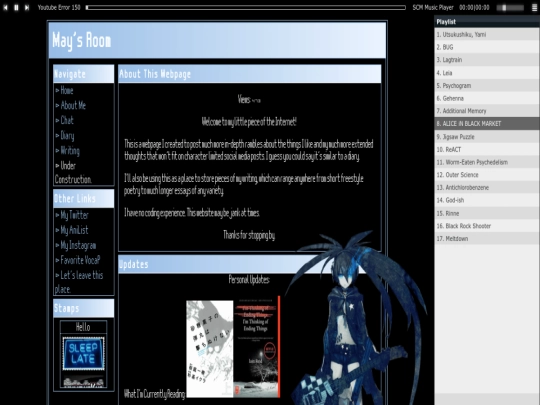Play Gehenna from the playlist
The width and height of the screenshot is (540, 405).
tap(487, 98)
